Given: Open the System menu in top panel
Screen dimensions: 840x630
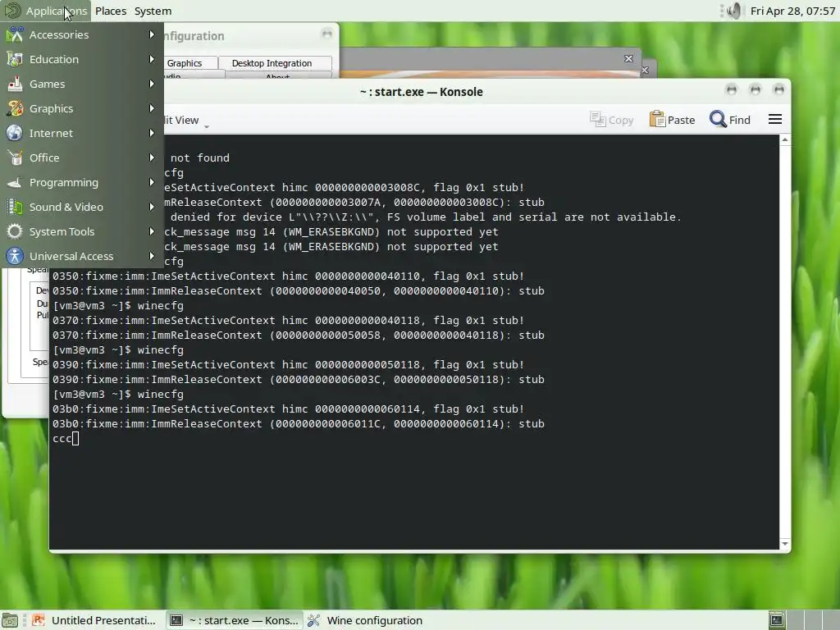Looking at the screenshot, I should pos(153,11).
